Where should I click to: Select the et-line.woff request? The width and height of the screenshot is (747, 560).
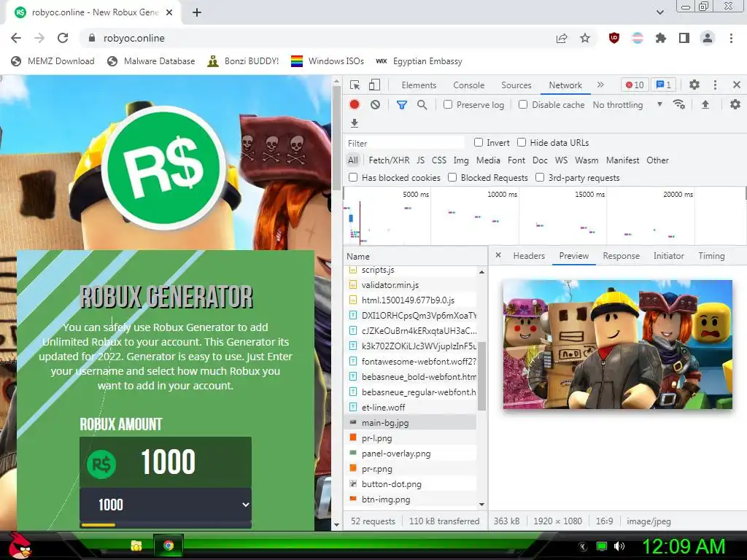(411, 407)
